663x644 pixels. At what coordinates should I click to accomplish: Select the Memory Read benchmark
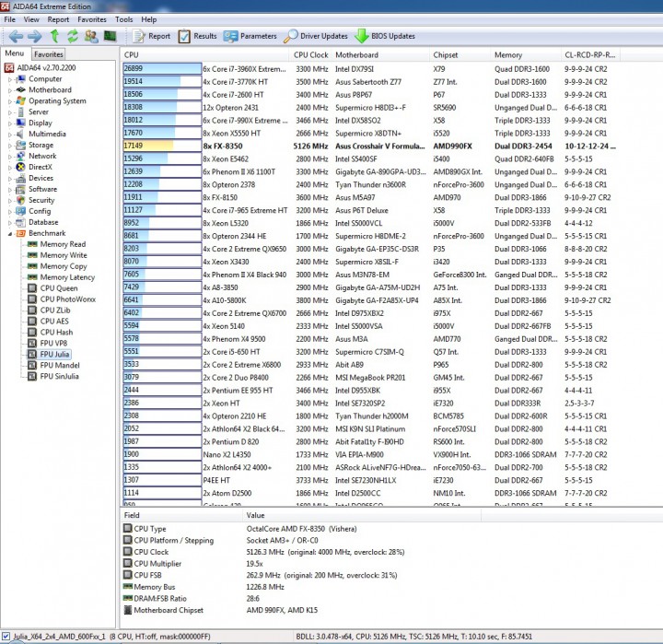[63, 244]
